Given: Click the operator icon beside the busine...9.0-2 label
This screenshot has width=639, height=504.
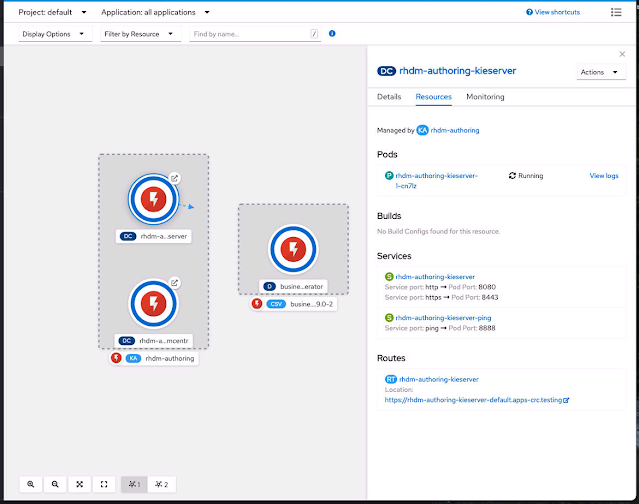Looking at the screenshot, I should (257, 304).
